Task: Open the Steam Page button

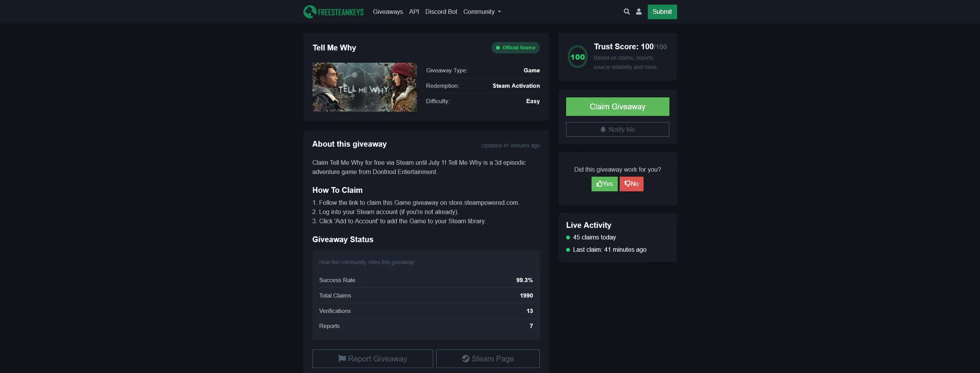Action: 488,359
